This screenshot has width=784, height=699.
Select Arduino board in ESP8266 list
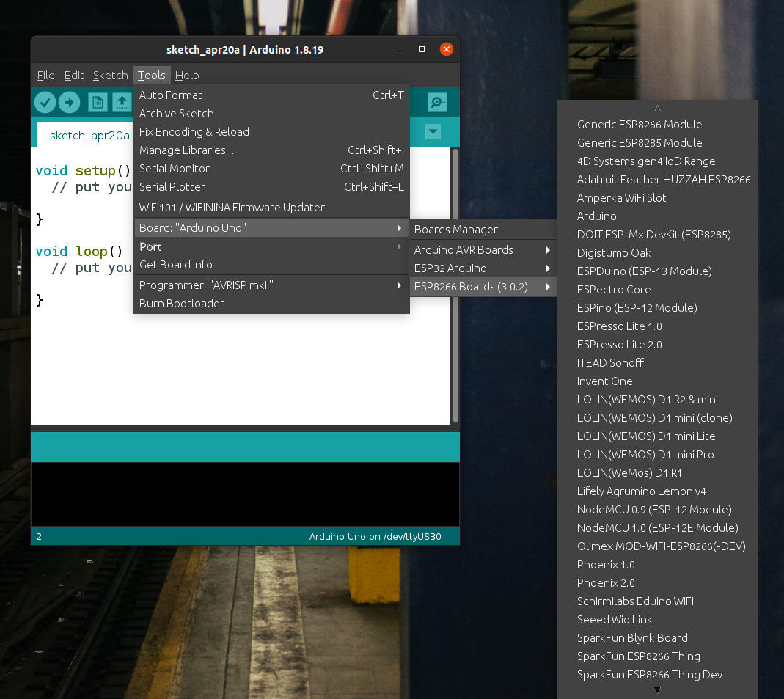[x=658, y=216]
